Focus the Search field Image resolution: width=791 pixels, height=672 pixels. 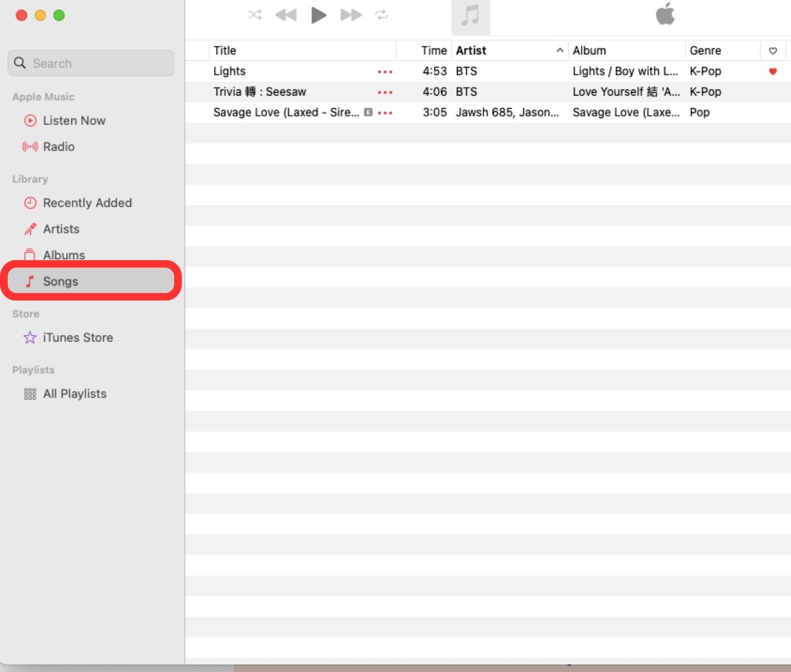(91, 63)
